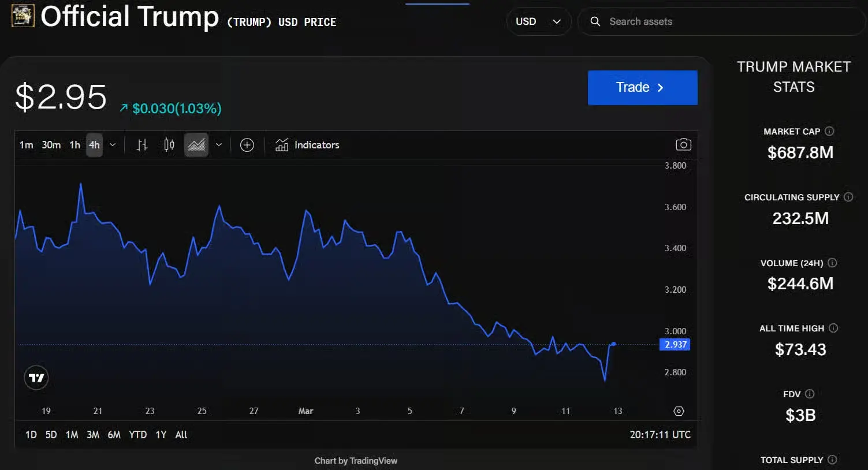Click the $73.43 all time high value
868x470 pixels.
[800, 349]
